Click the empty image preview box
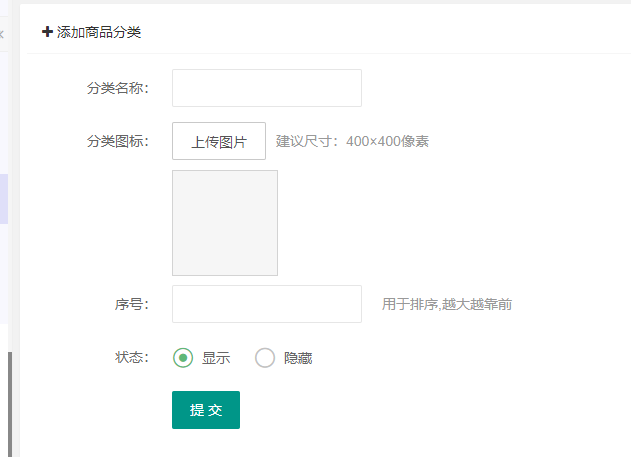Viewport: 631px width, 457px height. point(225,223)
